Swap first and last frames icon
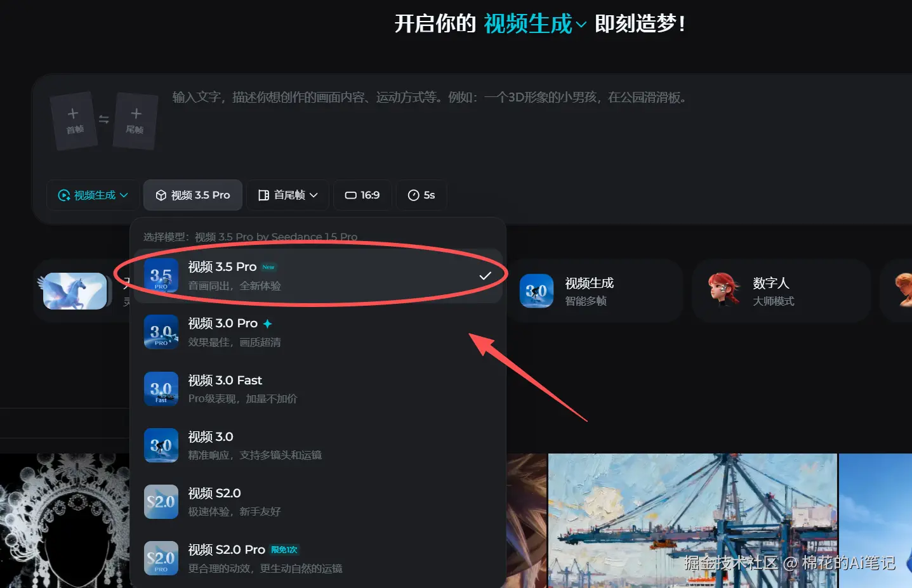This screenshot has width=912, height=588. pos(104,119)
